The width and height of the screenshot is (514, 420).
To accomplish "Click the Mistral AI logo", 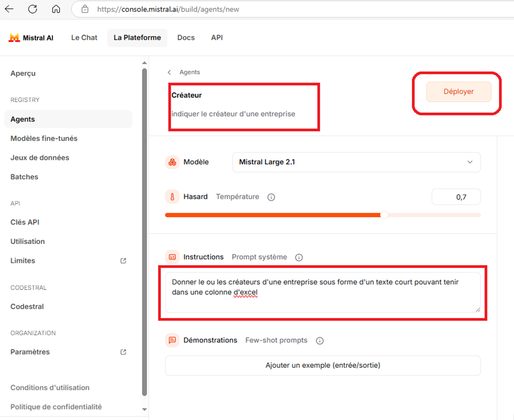I will coord(31,38).
